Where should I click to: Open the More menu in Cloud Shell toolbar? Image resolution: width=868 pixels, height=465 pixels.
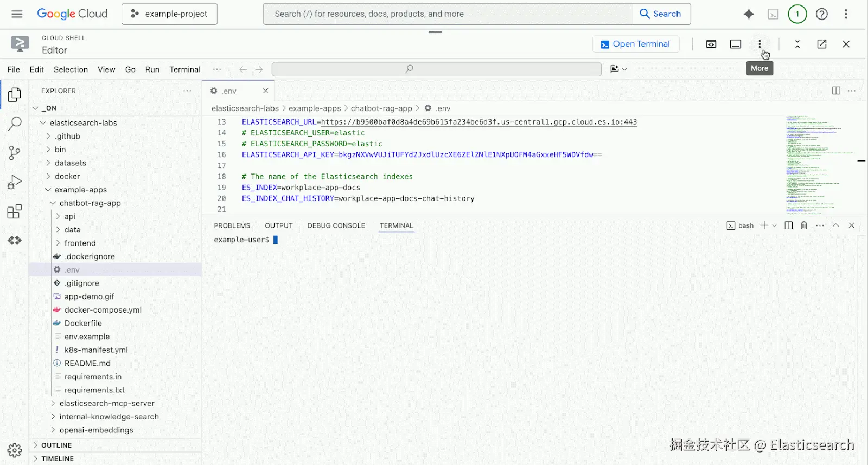[759, 44]
